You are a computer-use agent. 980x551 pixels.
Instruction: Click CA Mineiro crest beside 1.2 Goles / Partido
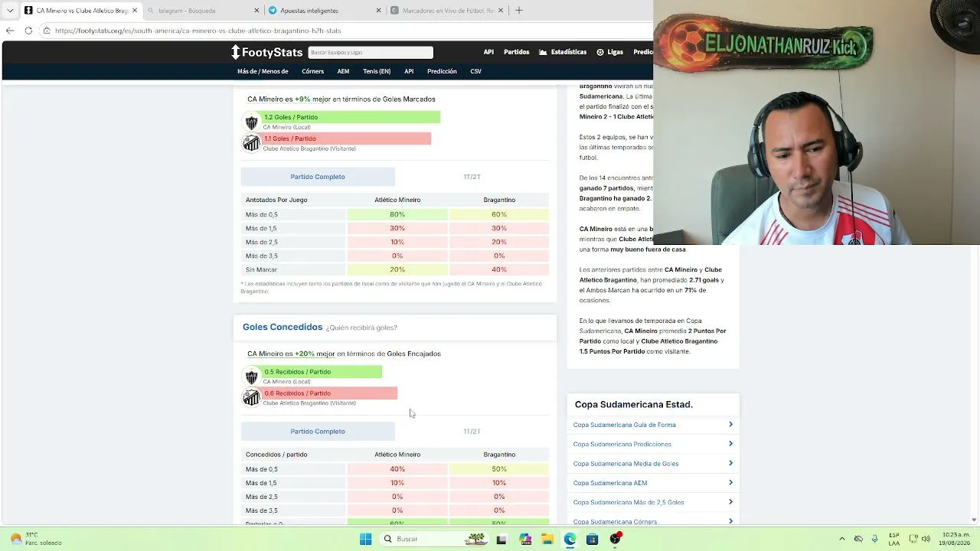(x=251, y=122)
